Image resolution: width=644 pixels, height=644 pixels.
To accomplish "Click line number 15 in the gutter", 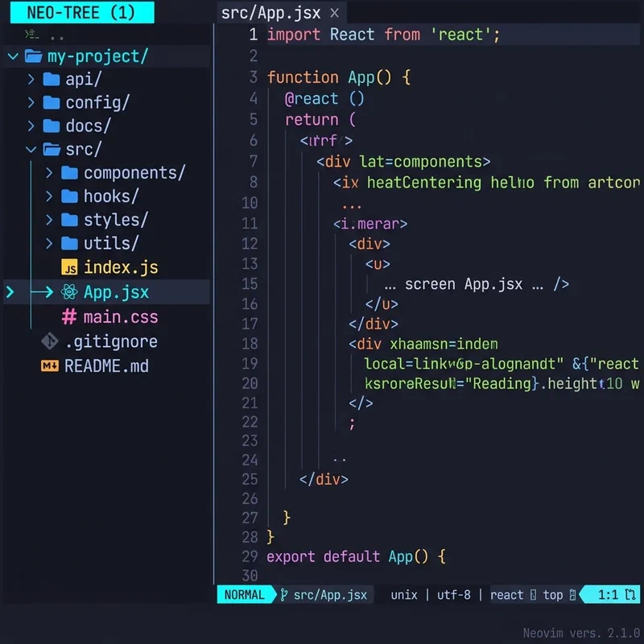I will coord(250,284).
